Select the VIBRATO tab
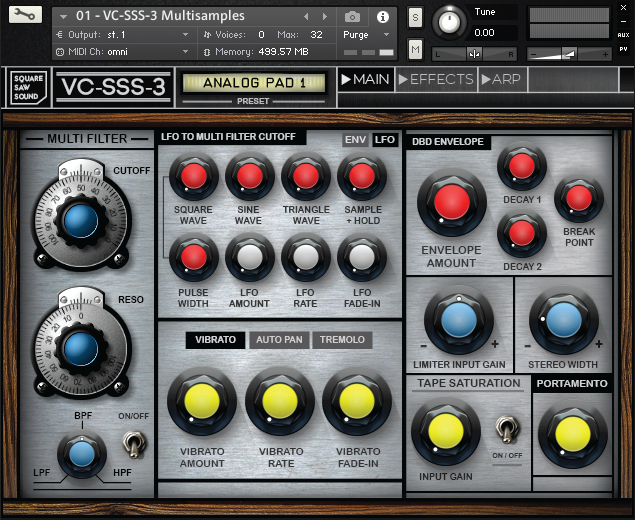The width and height of the screenshot is (635, 520). 215,340
